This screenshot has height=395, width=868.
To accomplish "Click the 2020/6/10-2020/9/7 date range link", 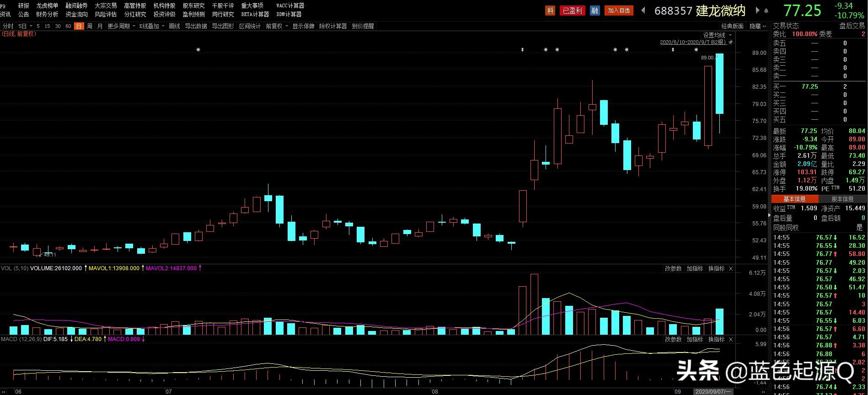I will (x=693, y=43).
